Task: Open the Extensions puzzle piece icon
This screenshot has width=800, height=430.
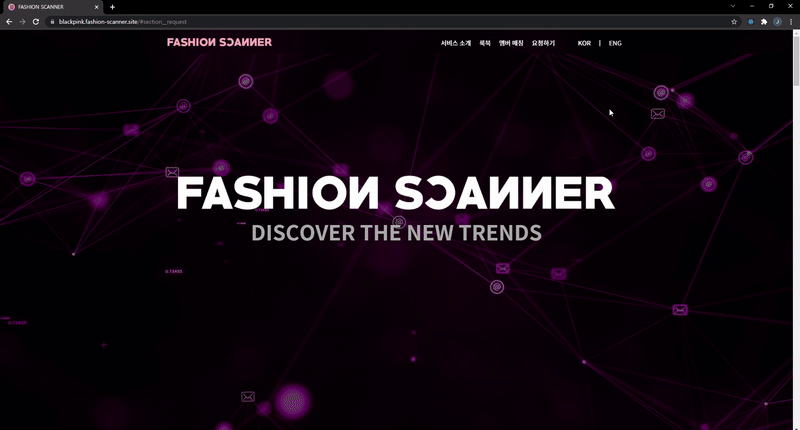Action: [764, 22]
